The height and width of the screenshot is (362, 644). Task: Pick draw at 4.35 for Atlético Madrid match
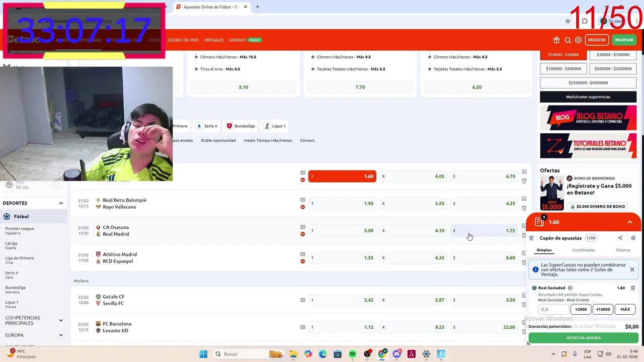click(x=413, y=258)
